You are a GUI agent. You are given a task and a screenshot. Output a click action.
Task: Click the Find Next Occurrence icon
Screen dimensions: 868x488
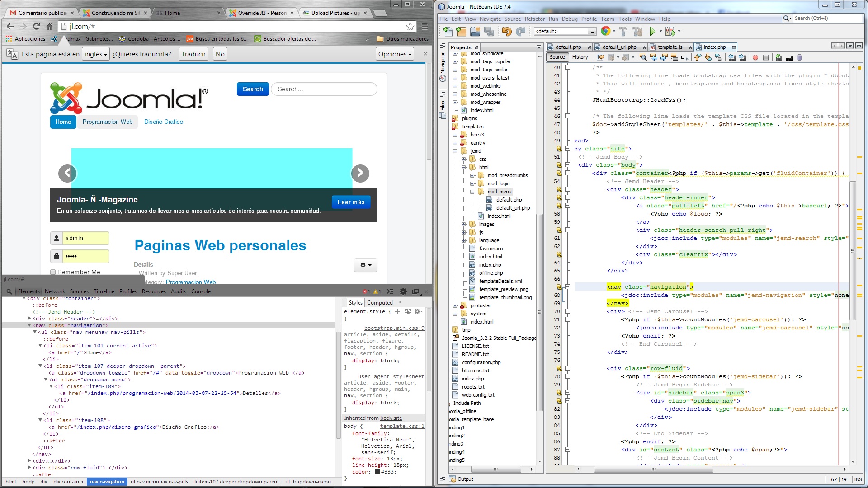coord(664,57)
